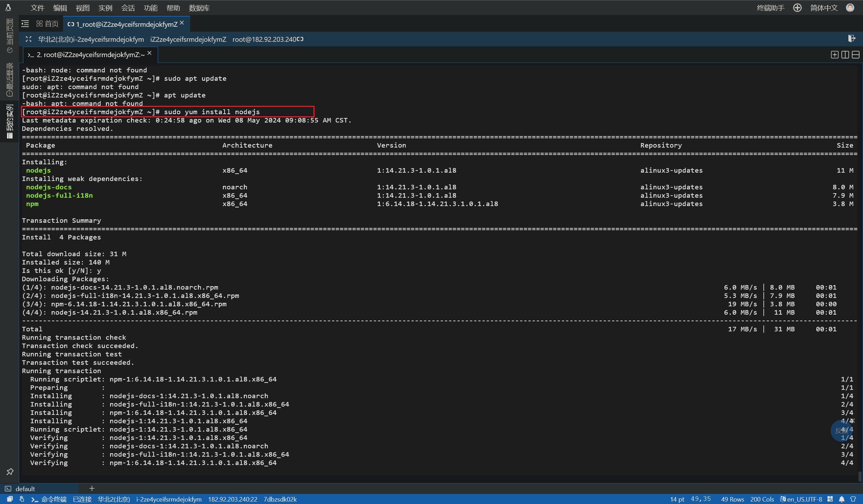Click root@182.92.203.240 in the header
Viewport: 863px width, 504px height.
pyautogui.click(x=264, y=39)
